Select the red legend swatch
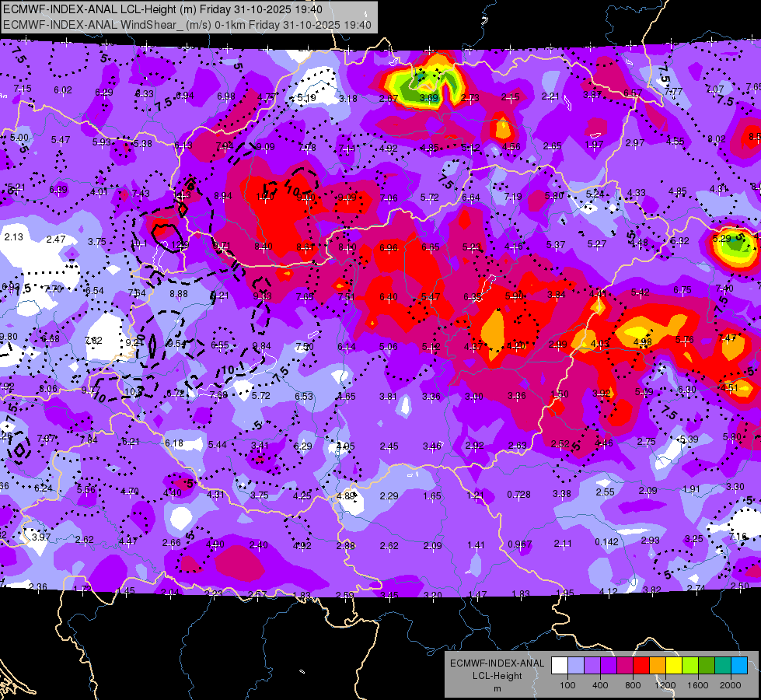 tap(641, 666)
